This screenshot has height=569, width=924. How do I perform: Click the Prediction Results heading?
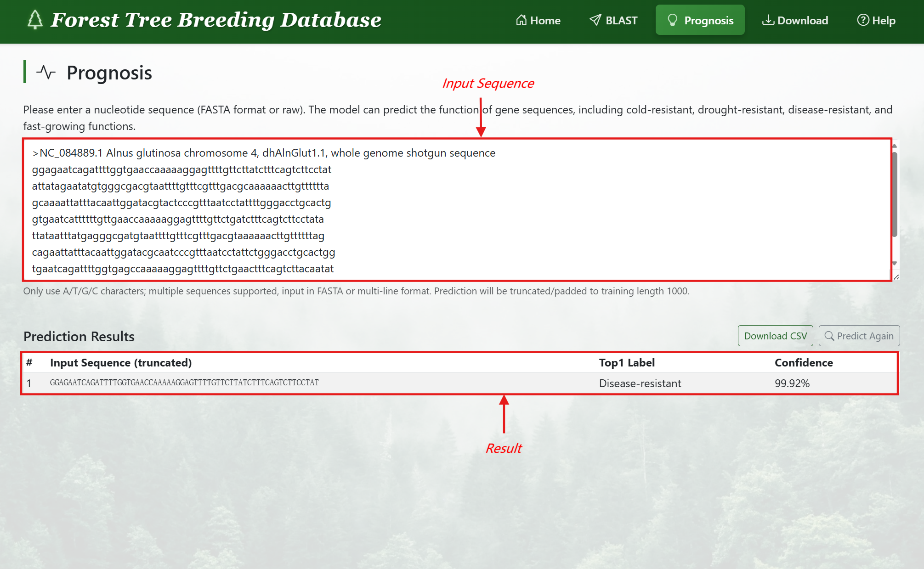79,337
